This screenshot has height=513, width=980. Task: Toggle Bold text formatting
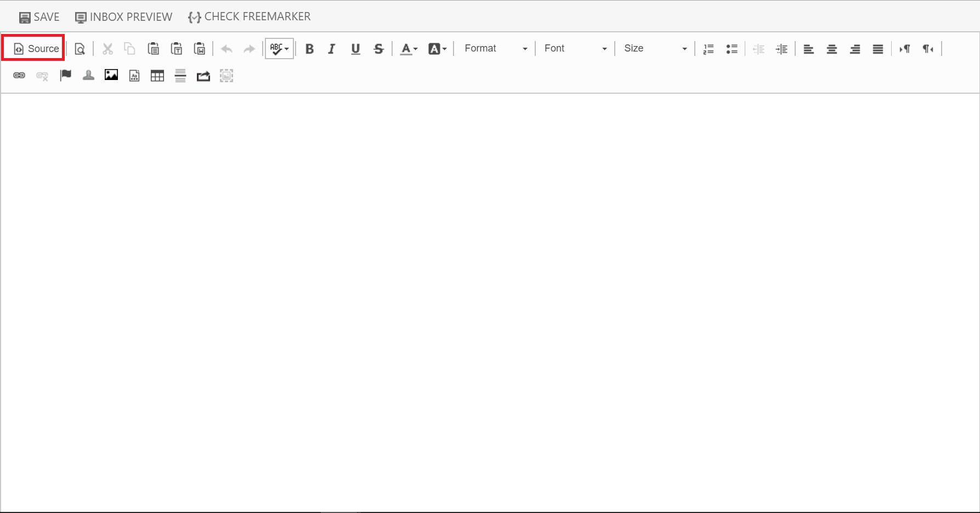(309, 49)
